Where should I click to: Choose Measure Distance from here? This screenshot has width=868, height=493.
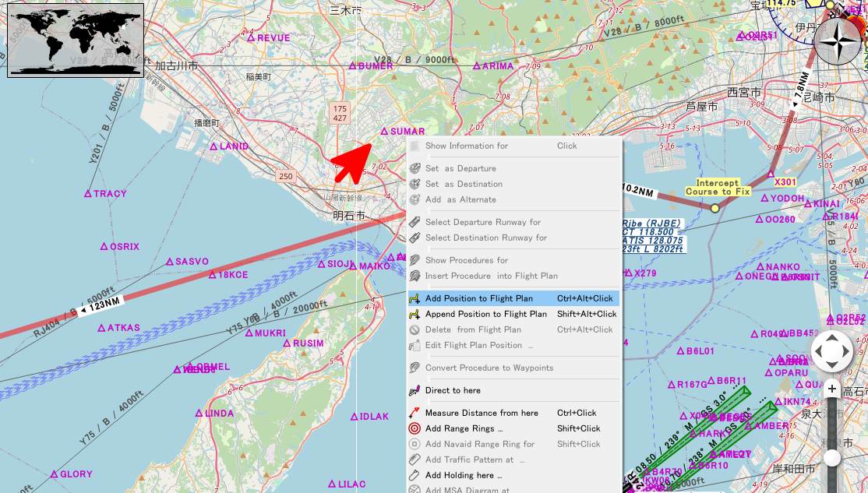[x=481, y=413]
